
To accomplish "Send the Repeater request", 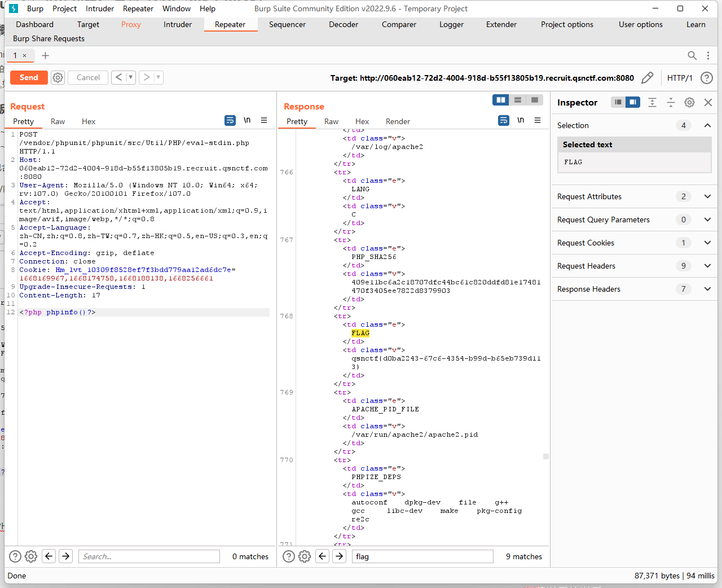I will click(29, 77).
